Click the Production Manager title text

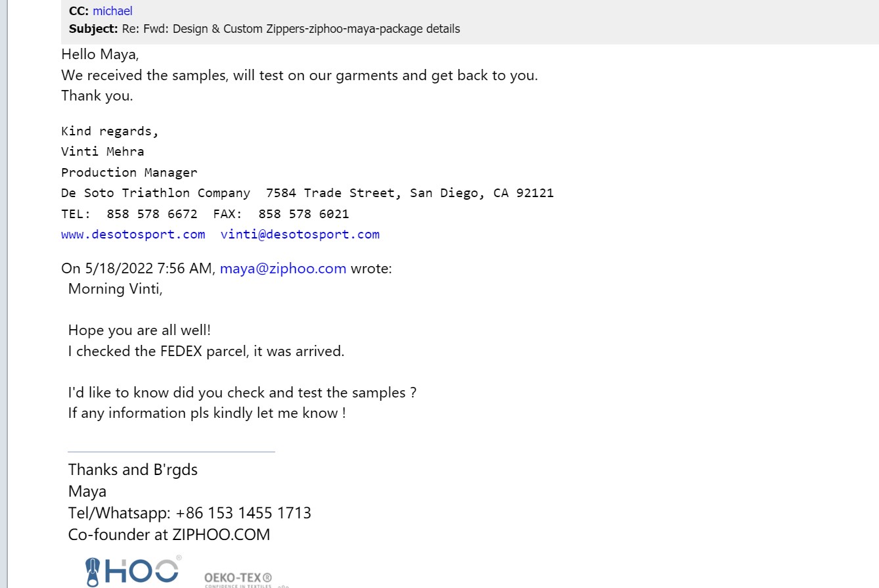[129, 173]
